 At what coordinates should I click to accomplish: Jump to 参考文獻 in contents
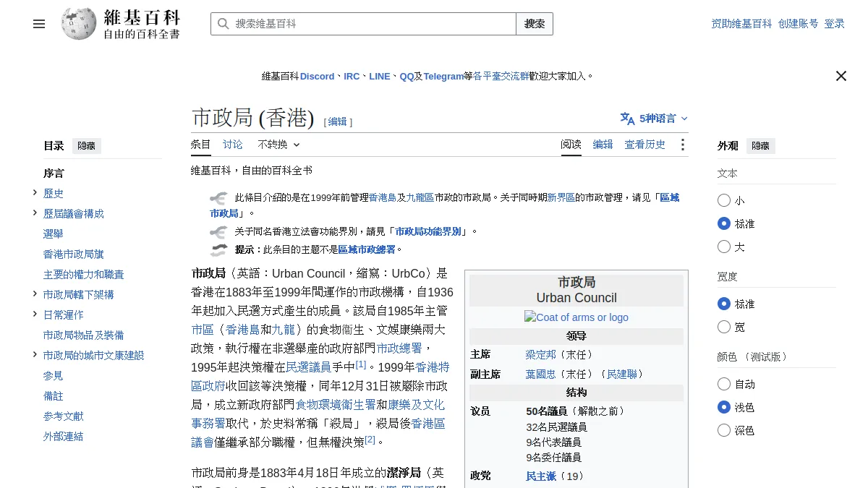(x=64, y=416)
